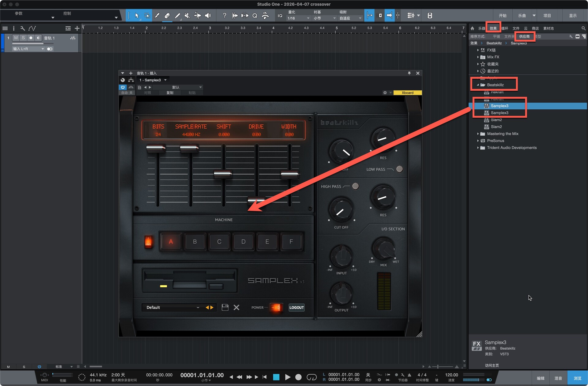Click the BITS fader handle
Image resolution: width=588 pixels, height=386 pixels.
click(x=156, y=149)
